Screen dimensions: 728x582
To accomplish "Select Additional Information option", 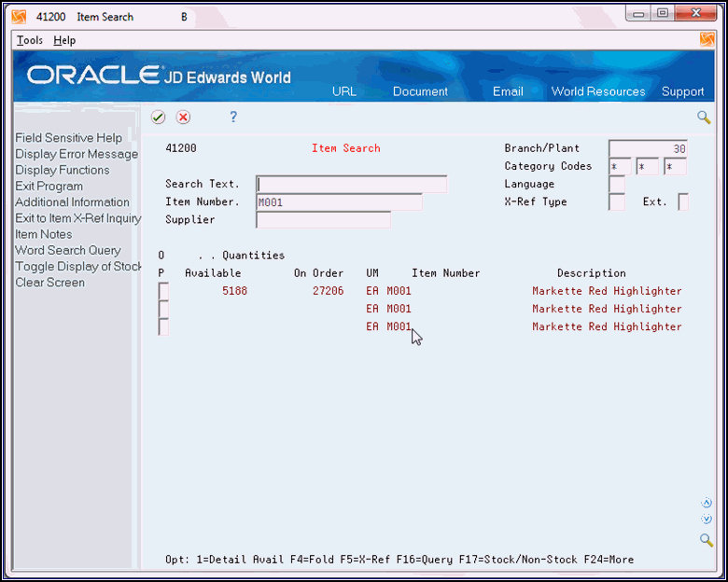I will 73,201.
